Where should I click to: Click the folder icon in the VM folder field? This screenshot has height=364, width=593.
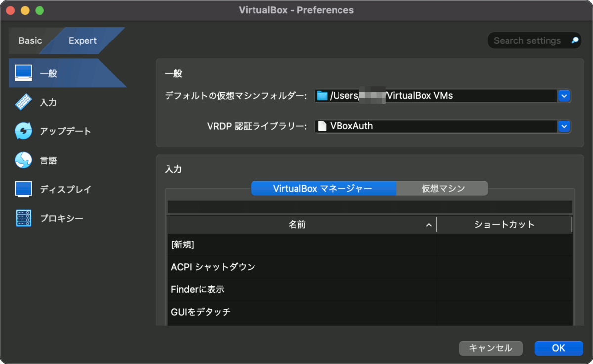pos(322,96)
